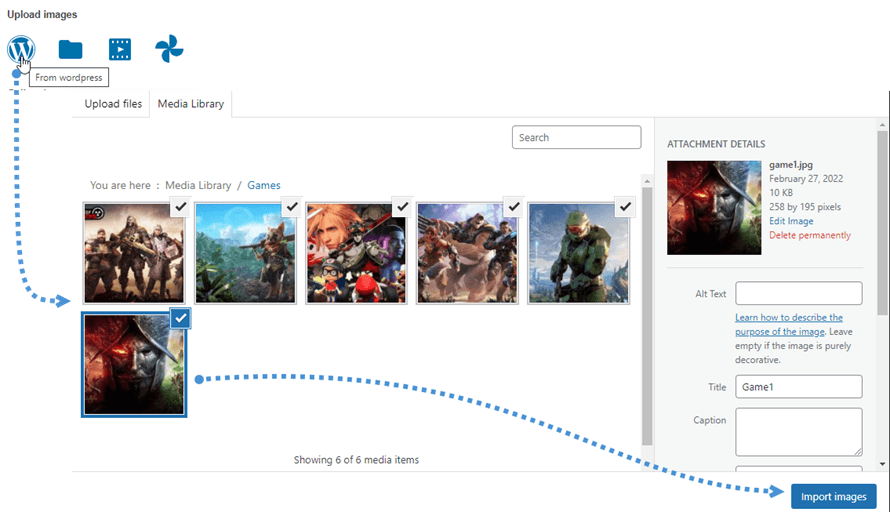Click the WordPress upload source icon

21,49
